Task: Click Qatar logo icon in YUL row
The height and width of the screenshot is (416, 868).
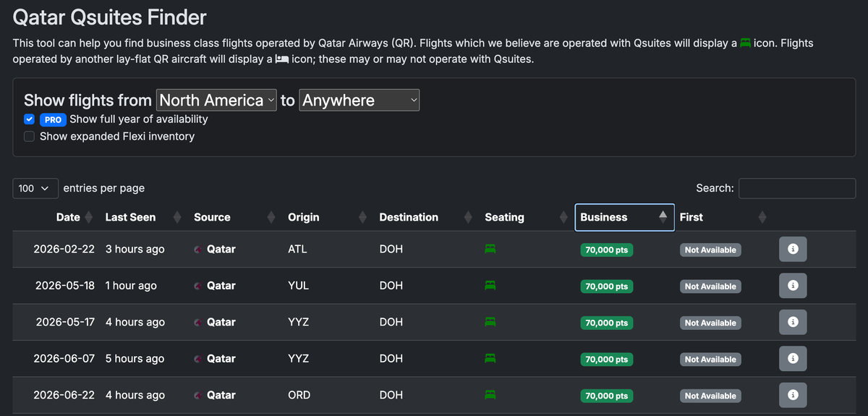Action: pos(199,286)
